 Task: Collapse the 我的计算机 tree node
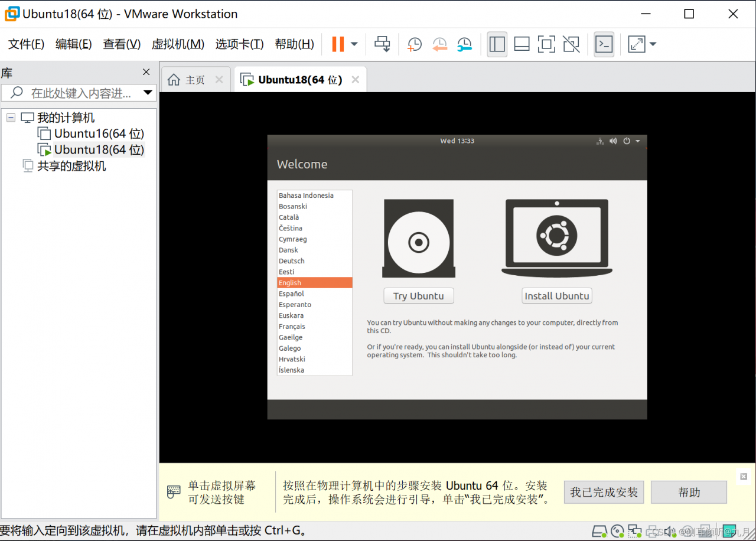tap(11, 118)
